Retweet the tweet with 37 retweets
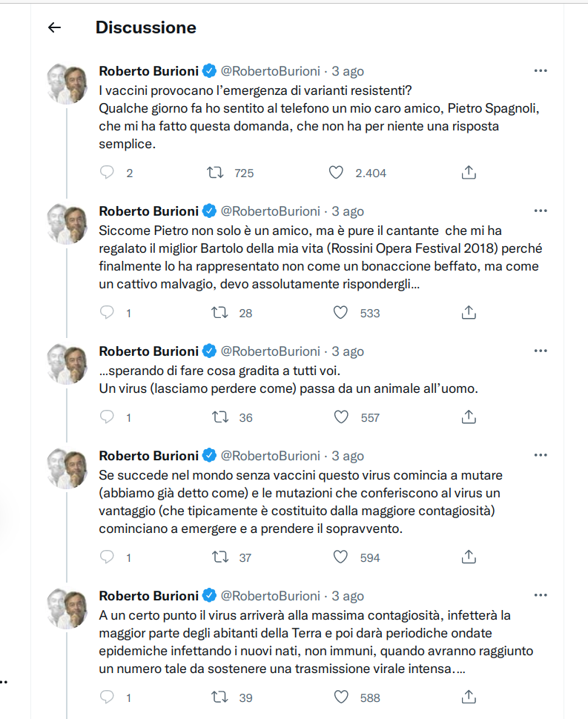 220,557
